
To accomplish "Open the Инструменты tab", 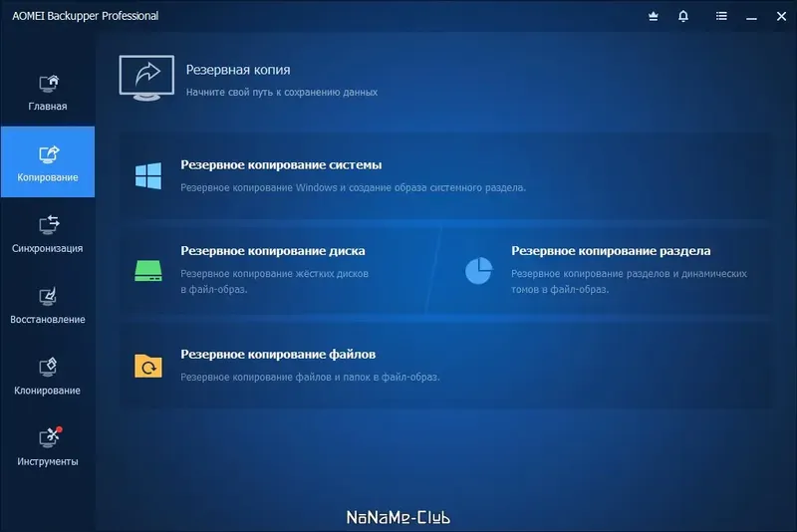I will pos(48,446).
